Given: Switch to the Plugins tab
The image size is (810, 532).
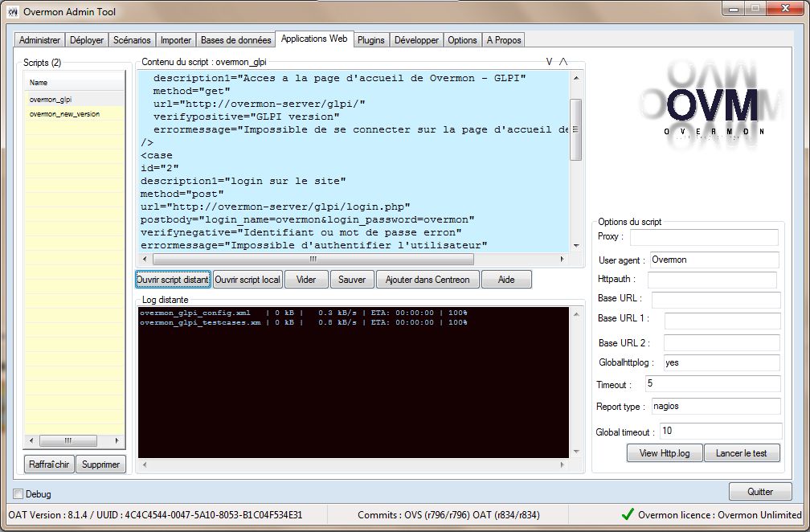Looking at the screenshot, I should coord(370,40).
